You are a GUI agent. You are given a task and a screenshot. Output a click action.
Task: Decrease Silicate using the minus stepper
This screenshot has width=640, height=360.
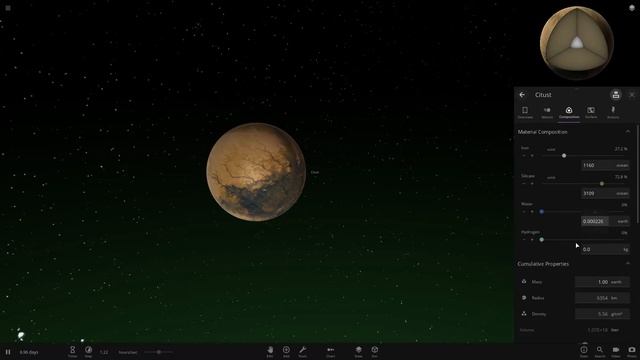coord(524,184)
